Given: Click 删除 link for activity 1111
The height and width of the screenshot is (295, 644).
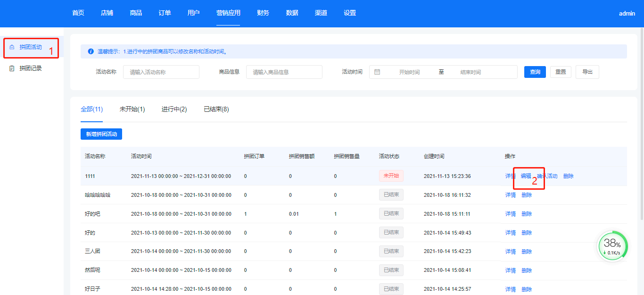Looking at the screenshot, I should pyautogui.click(x=568, y=176).
